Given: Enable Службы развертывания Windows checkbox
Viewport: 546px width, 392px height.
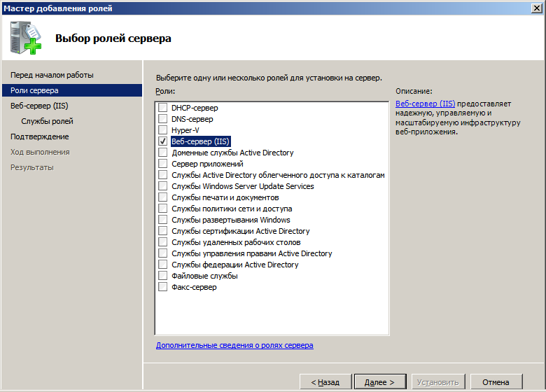Looking at the screenshot, I should 162,220.
